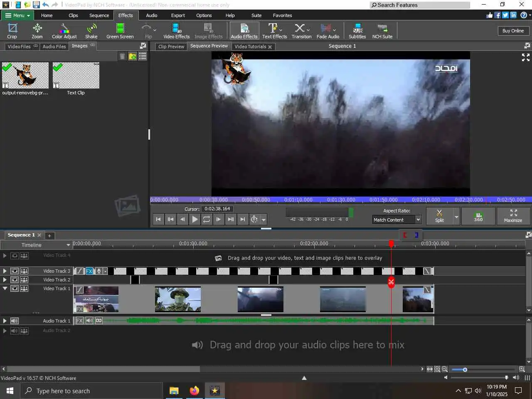Add a Transition
This screenshot has width=532, height=399.
point(301,31)
